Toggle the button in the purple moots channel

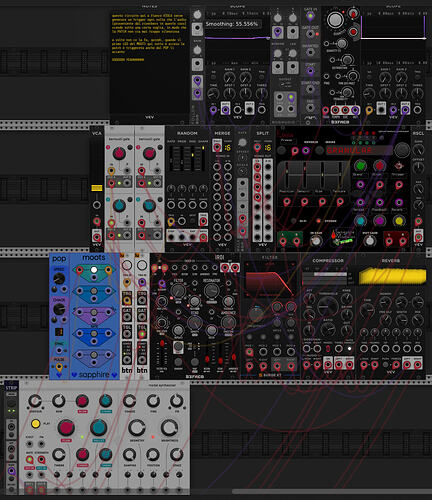(x=94, y=312)
